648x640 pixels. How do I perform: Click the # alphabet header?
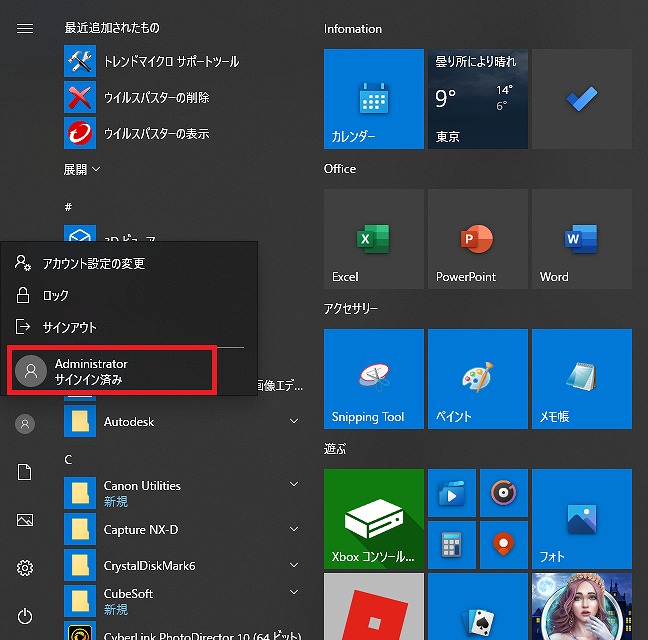68,207
